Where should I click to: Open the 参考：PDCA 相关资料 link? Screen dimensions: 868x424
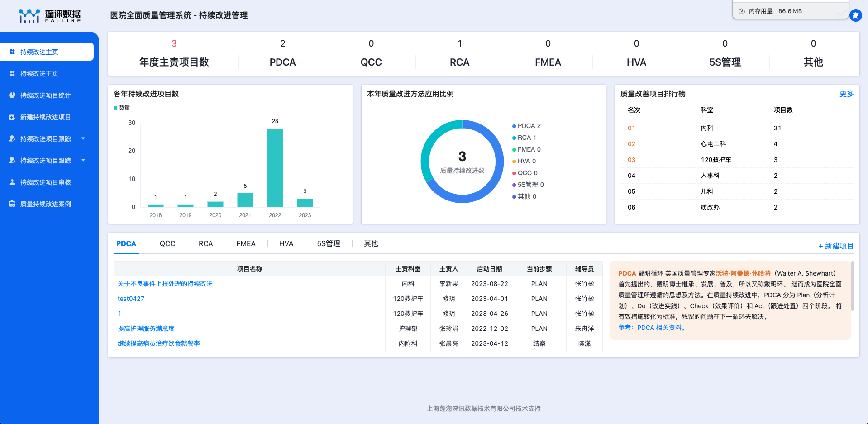pyautogui.click(x=652, y=328)
